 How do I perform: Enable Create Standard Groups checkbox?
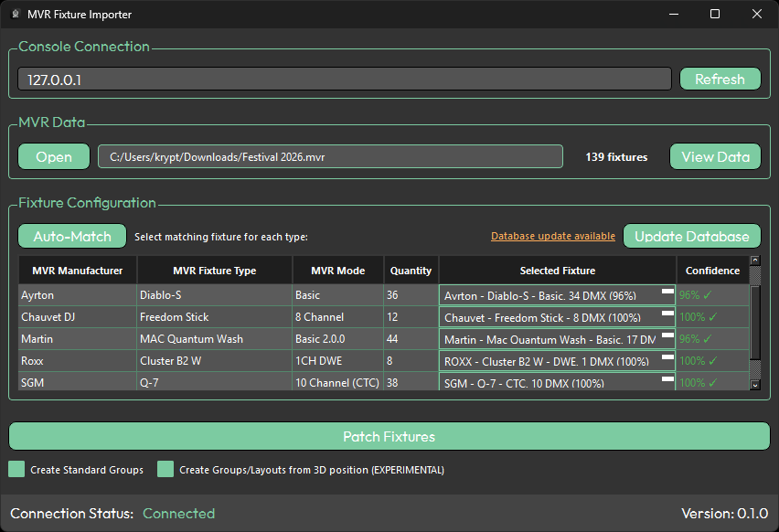[x=17, y=469]
